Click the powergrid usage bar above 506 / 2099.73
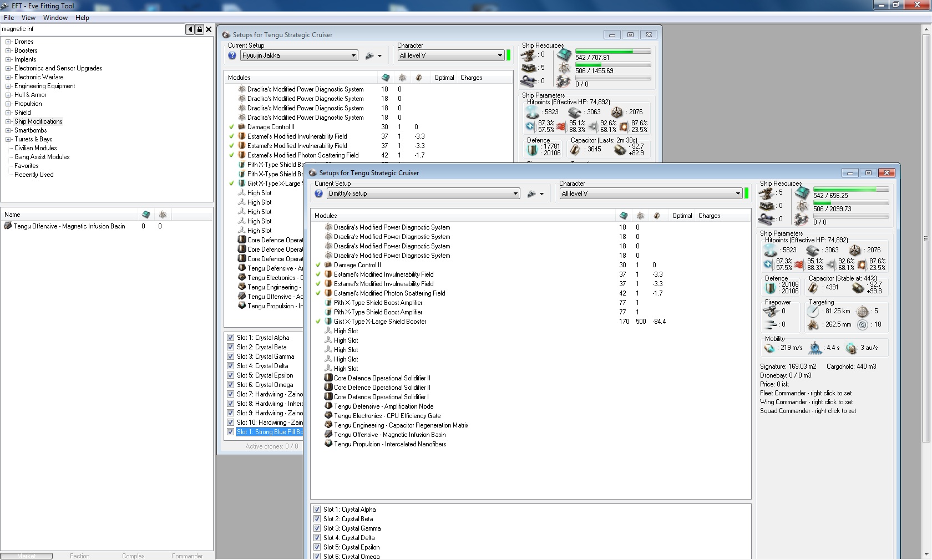 [x=851, y=203]
